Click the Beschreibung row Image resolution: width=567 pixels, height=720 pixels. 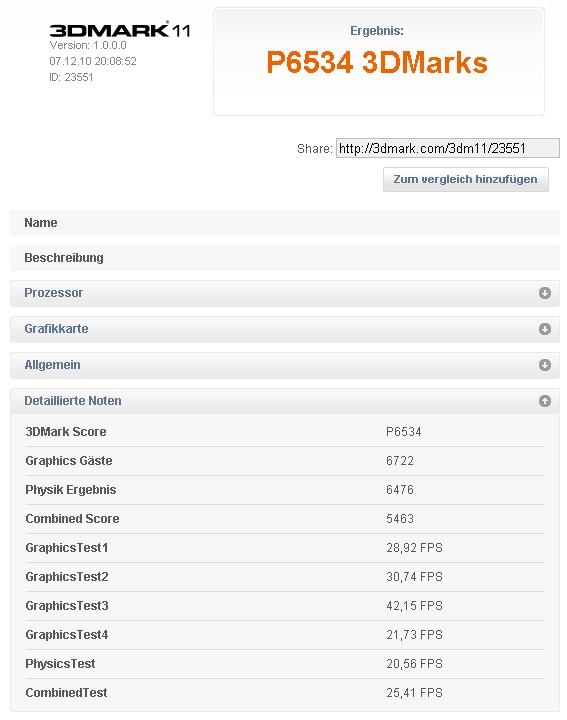point(285,258)
